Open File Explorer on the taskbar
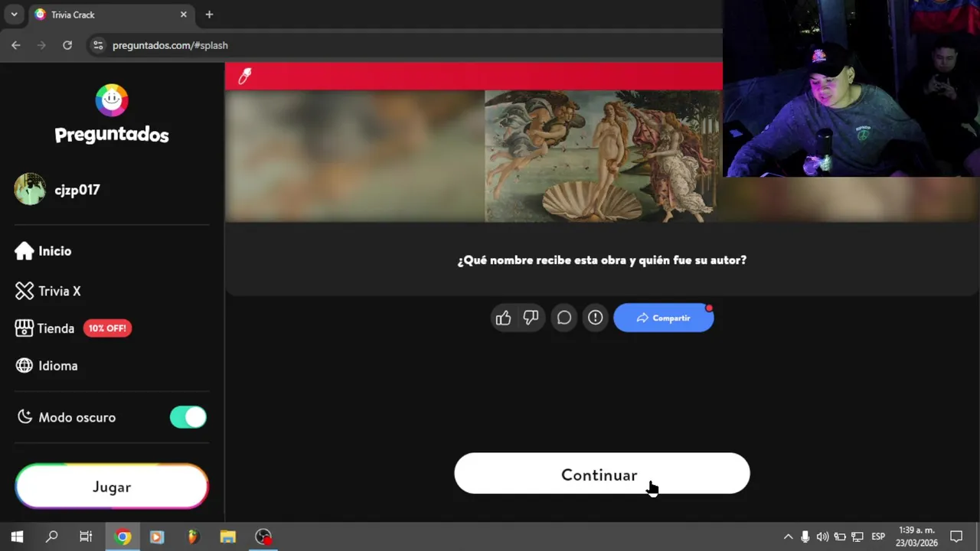Screen dimensions: 980x551 pos(227,536)
